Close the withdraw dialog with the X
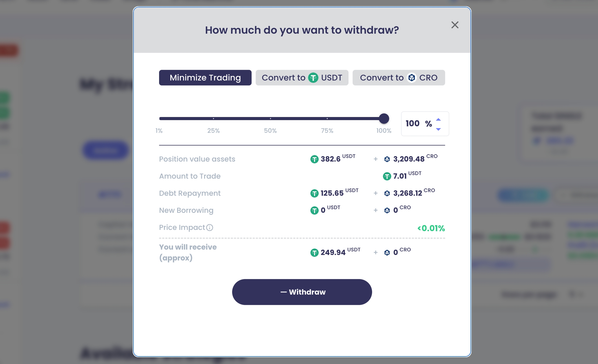 455,25
